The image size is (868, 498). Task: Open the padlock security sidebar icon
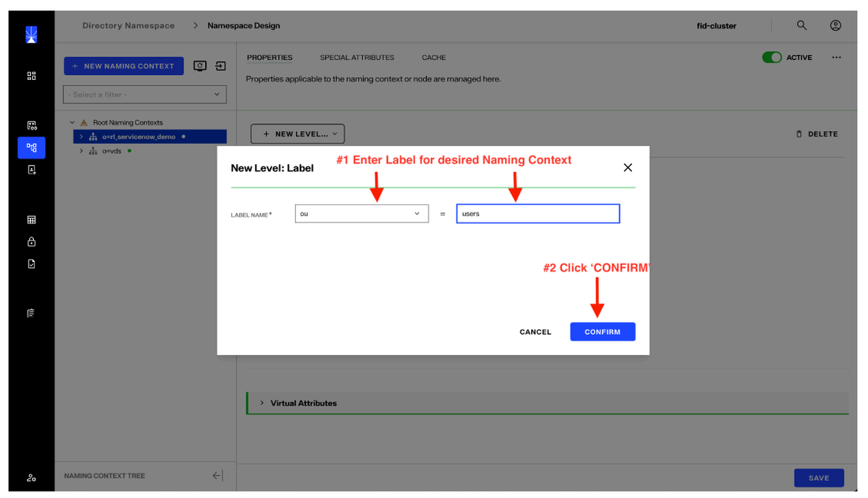click(32, 242)
